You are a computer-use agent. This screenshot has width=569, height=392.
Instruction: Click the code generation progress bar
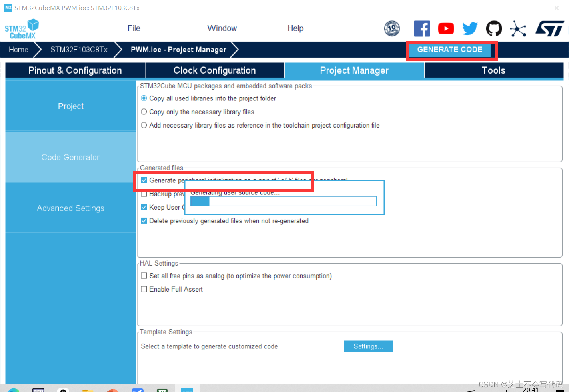pyautogui.click(x=283, y=201)
